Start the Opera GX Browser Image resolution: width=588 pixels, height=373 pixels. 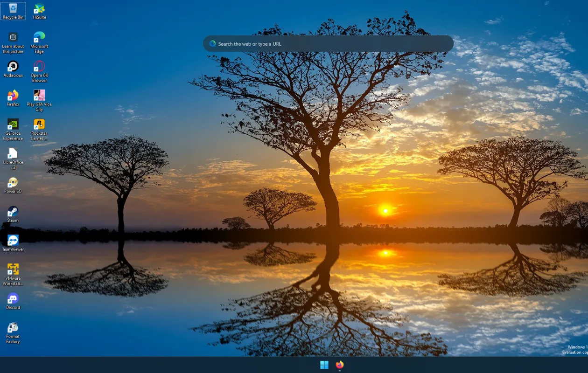coord(39,68)
